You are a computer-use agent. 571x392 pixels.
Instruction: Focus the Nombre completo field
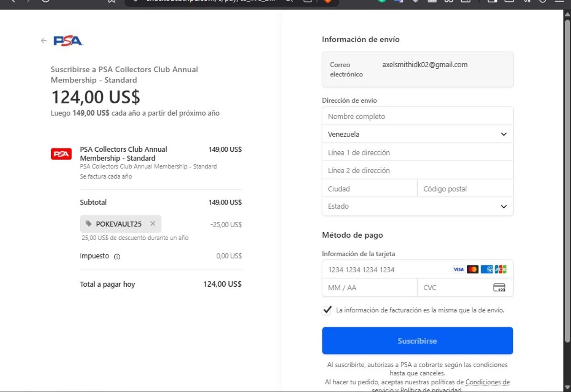(x=418, y=116)
